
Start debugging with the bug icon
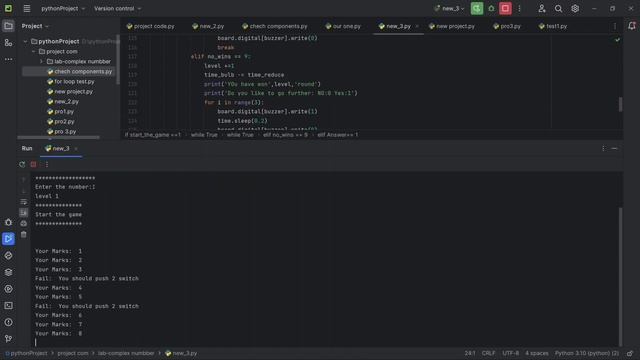pos(491,8)
